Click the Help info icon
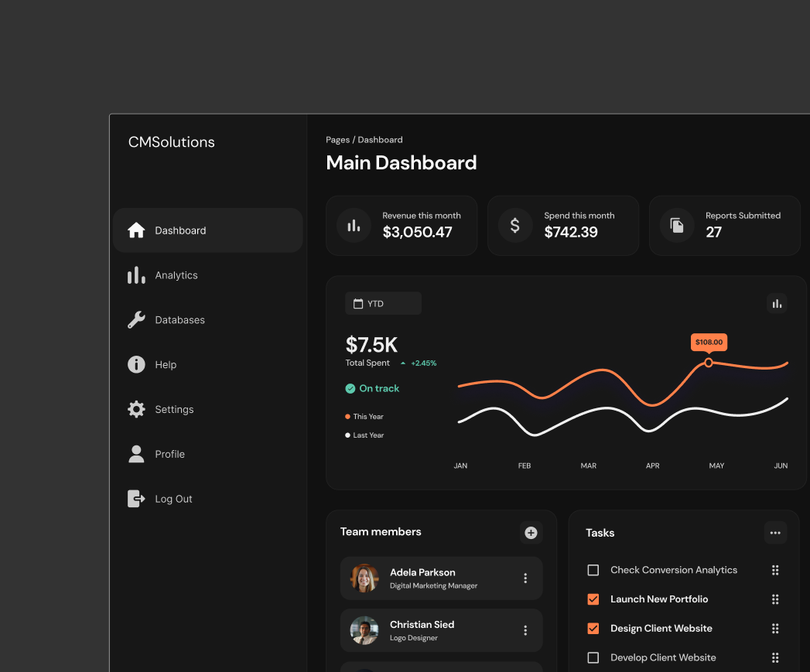Screen dimensions: 810x672 click(x=136, y=364)
